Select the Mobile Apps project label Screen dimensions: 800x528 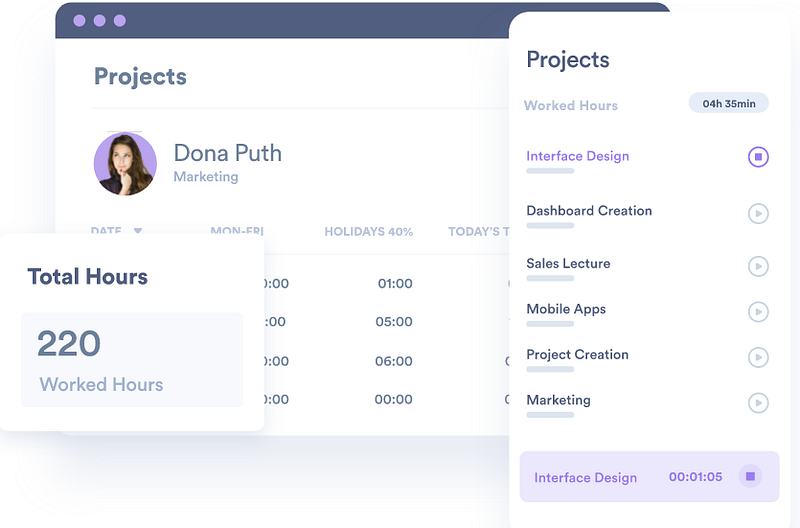coord(566,309)
